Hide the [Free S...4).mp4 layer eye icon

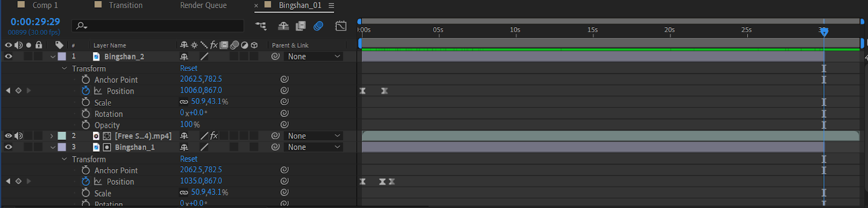[8, 136]
